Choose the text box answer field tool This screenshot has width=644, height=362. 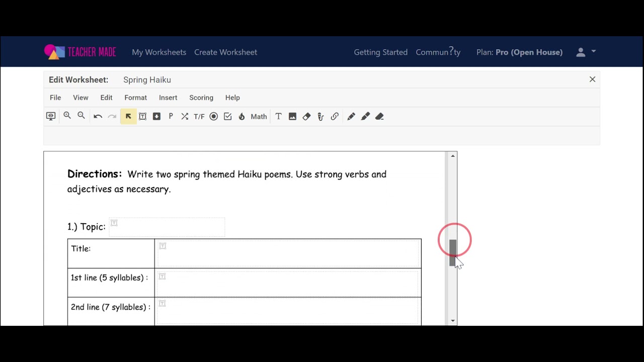tap(142, 116)
